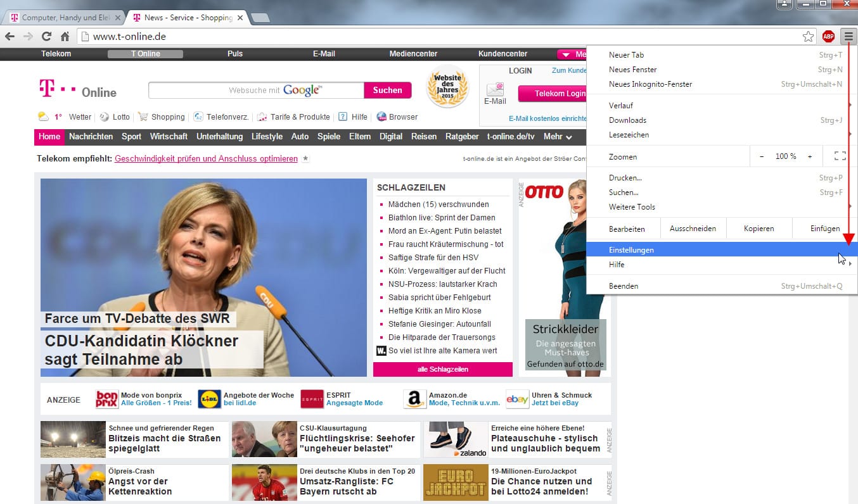Viewport: 858px width, 504px height.
Task: Open headline Mord an Ex-Agent: Putin belastet
Action: 445,231
